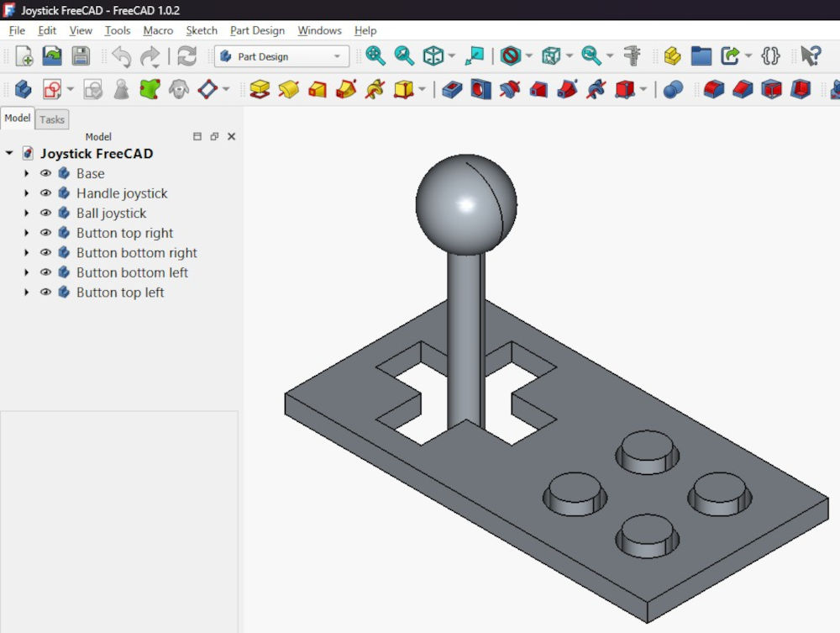Click the Groove tool icon
The height and width of the screenshot is (633, 840).
[x=510, y=89]
